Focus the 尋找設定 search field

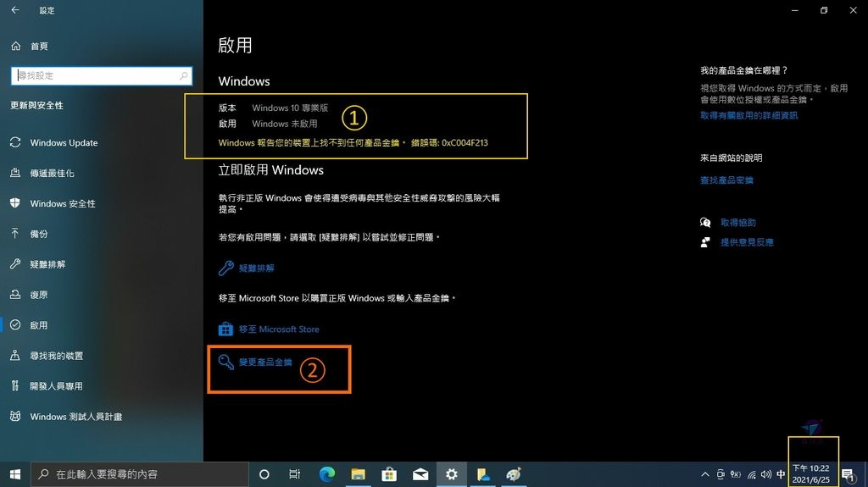coord(102,76)
